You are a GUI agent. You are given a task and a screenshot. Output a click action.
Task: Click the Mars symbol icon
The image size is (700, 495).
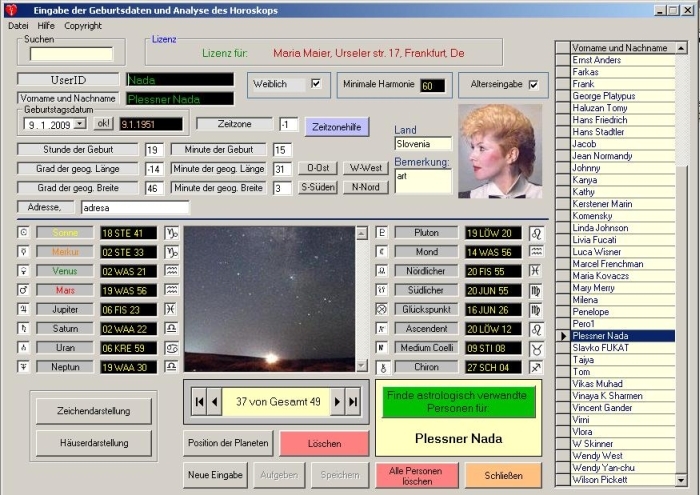pyautogui.click(x=24, y=290)
